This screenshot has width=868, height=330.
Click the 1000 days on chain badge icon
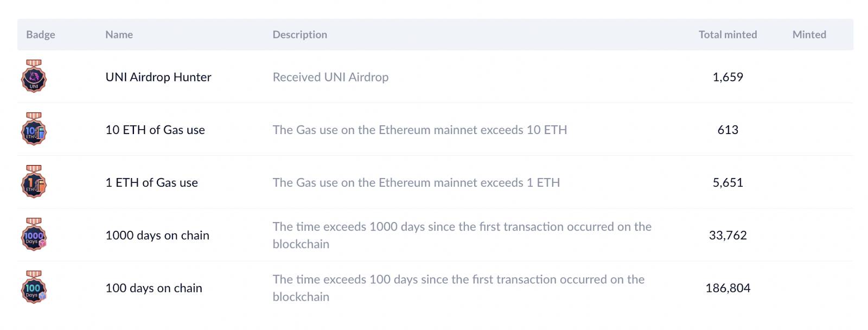tap(34, 234)
